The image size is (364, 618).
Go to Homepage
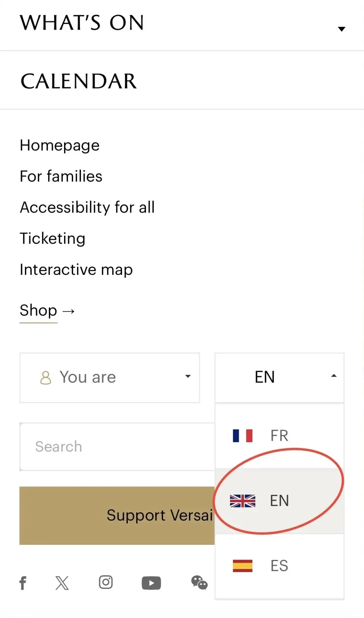point(60,146)
